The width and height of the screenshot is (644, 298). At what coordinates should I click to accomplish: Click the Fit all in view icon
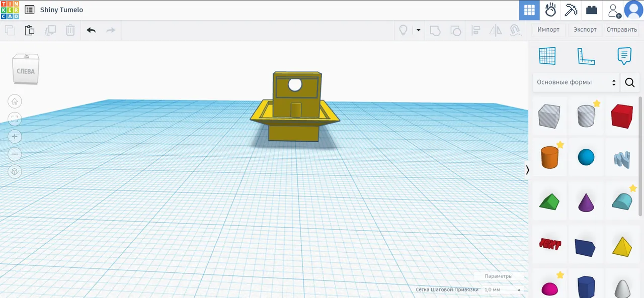coord(15,119)
